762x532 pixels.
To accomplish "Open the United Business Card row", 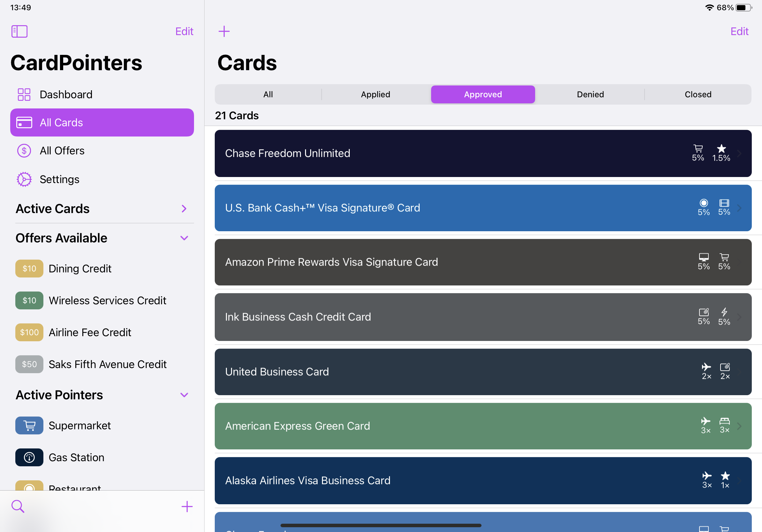I will coord(483,372).
